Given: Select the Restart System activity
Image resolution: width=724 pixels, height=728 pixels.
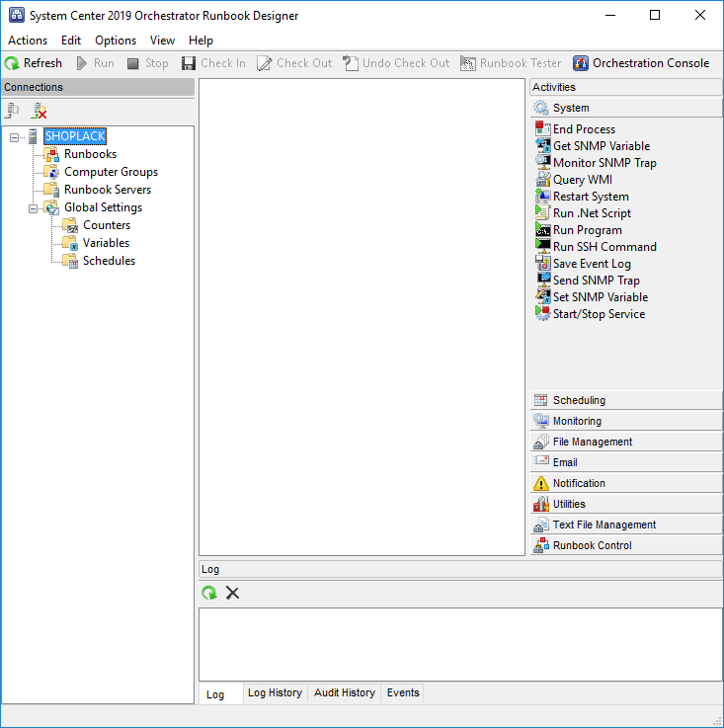Looking at the screenshot, I should pyautogui.click(x=582, y=197).
